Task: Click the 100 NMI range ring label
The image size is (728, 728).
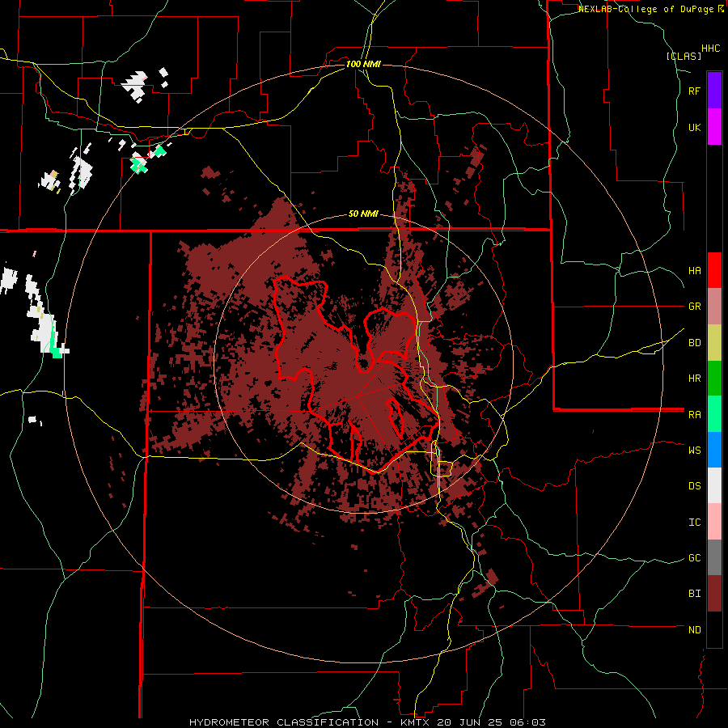Action: pos(363,64)
